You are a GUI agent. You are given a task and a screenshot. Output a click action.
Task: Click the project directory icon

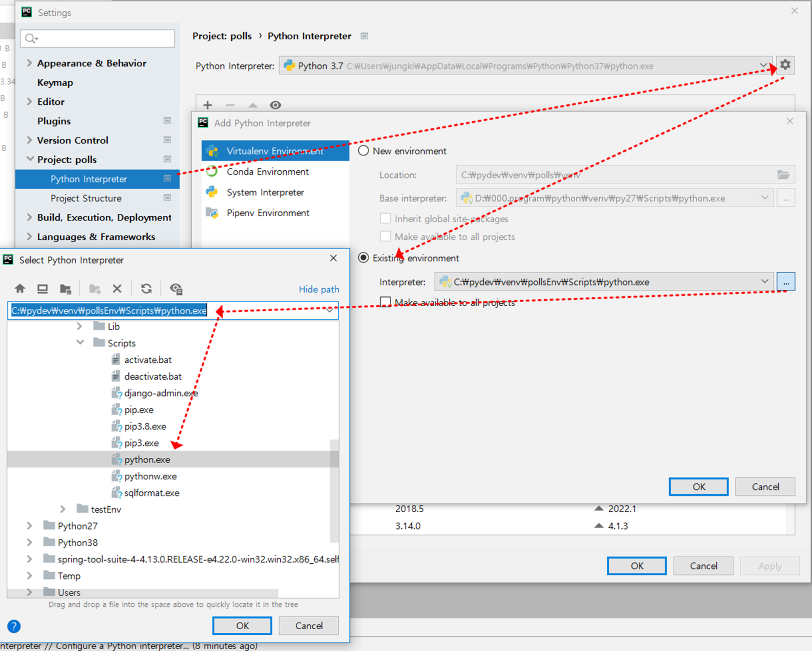point(65,289)
